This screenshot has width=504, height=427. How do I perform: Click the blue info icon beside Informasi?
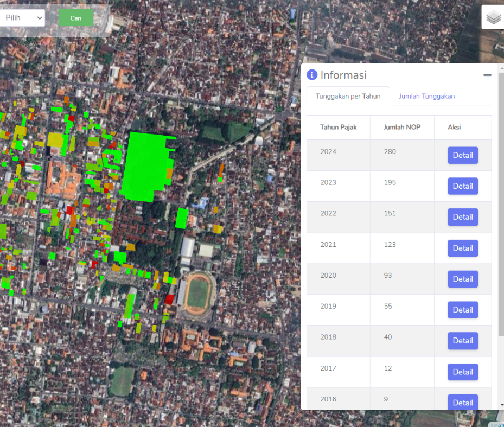(x=312, y=75)
